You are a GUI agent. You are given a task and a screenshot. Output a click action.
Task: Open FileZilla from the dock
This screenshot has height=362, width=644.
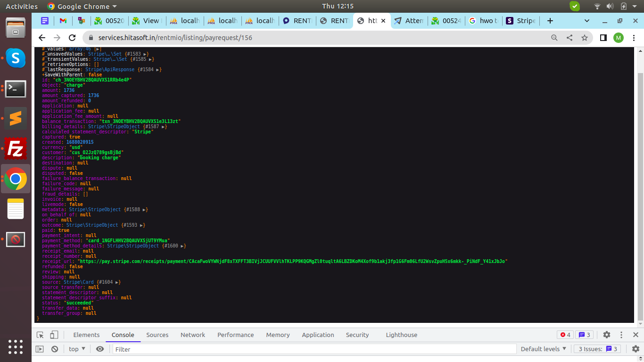coord(16,149)
